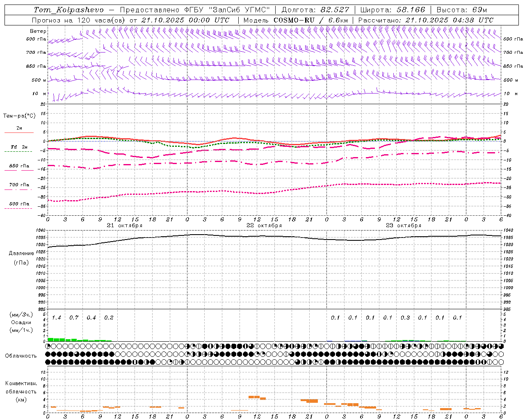Click the (гПа) unit under Давление

pos(21,263)
